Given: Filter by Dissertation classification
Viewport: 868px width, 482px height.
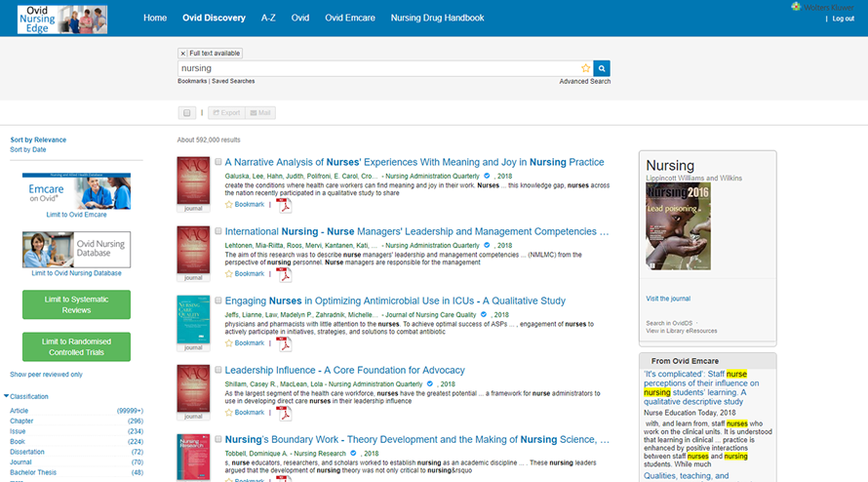Looking at the screenshot, I should [27, 452].
